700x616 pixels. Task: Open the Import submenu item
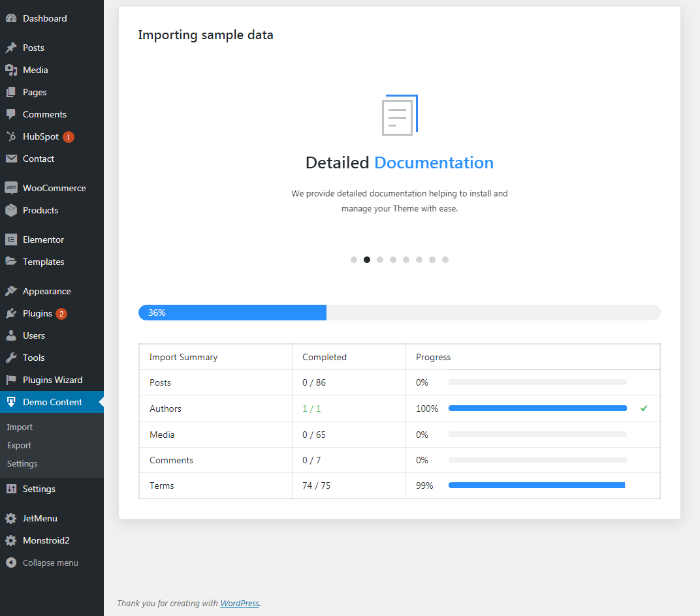click(20, 427)
